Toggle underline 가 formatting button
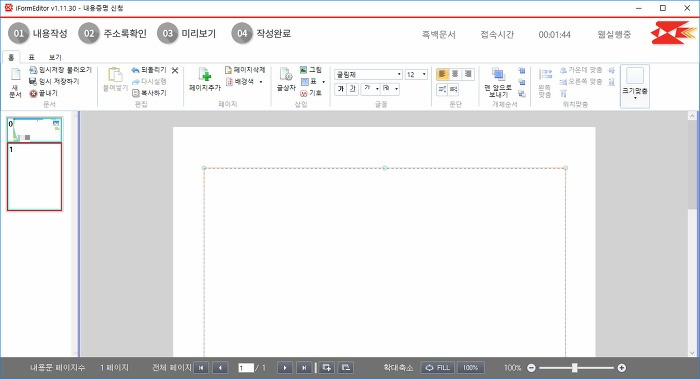 coord(352,89)
